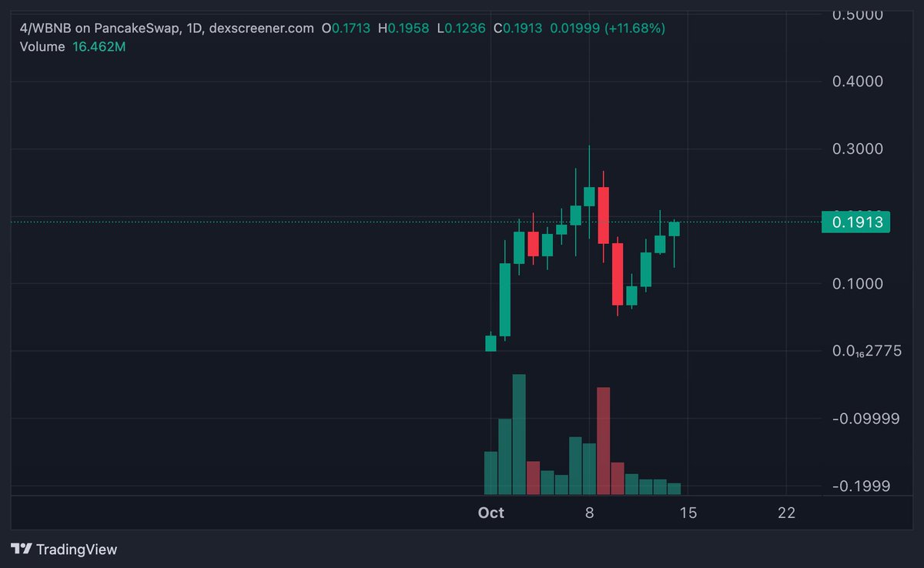This screenshot has height=568, width=924.
Task: Select the 0.4000 price axis label
Action: coord(859,82)
